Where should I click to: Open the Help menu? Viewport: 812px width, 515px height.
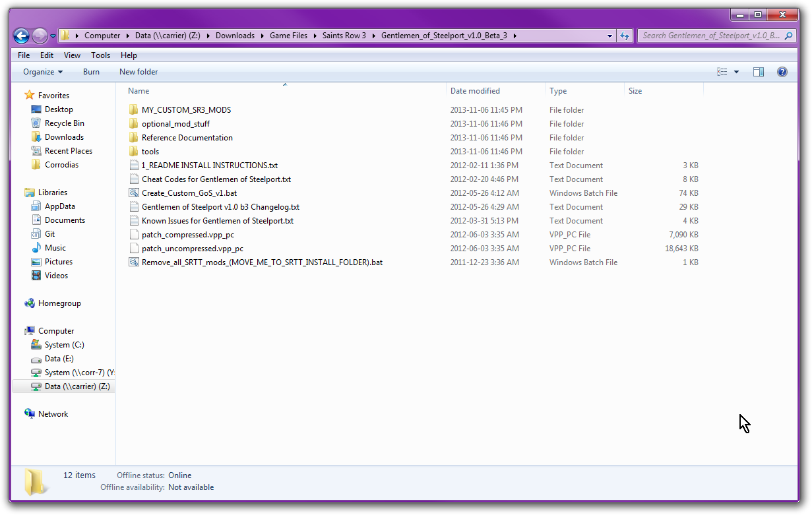click(129, 55)
